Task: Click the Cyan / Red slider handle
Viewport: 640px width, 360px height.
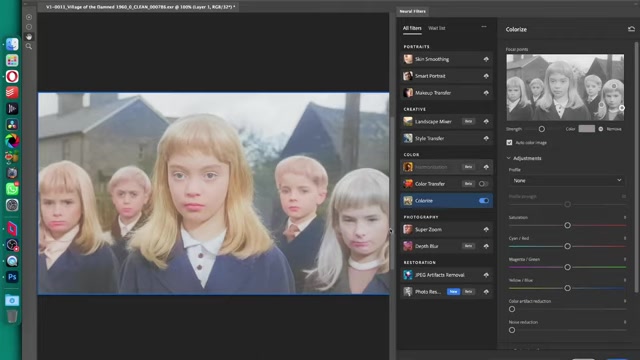Action: [567, 246]
